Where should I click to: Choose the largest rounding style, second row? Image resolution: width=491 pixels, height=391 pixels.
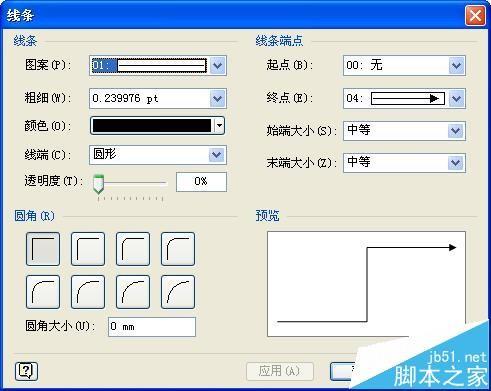pos(178,292)
